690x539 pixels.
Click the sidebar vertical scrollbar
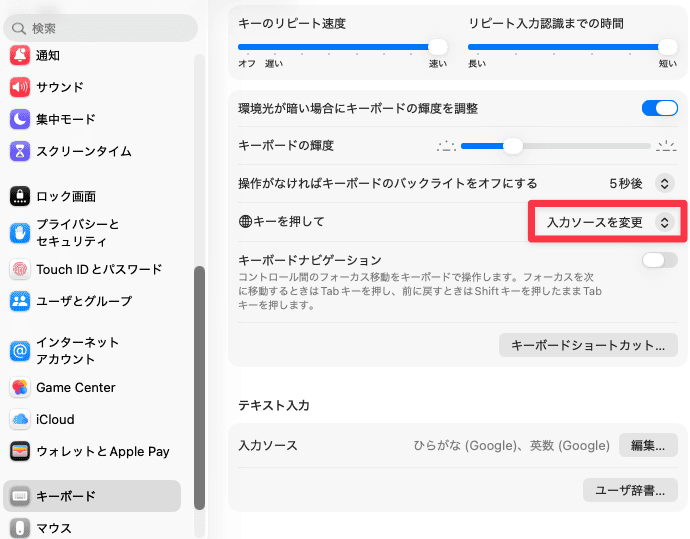199,387
